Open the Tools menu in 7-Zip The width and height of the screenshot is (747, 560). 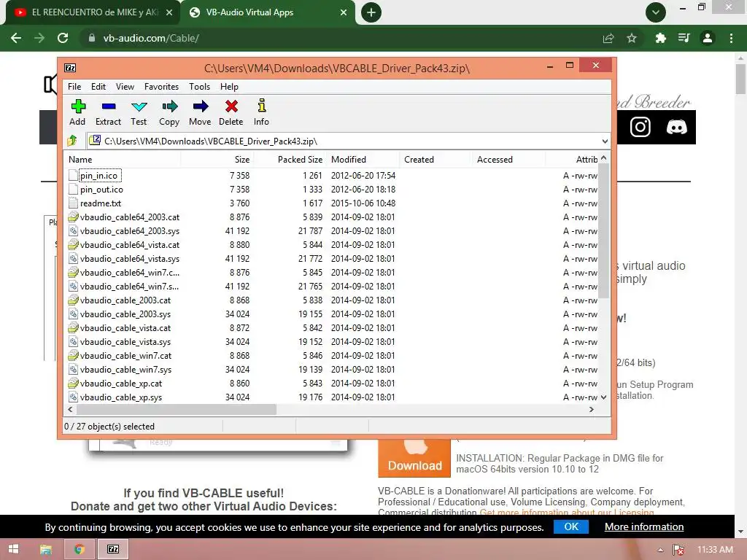199,87
